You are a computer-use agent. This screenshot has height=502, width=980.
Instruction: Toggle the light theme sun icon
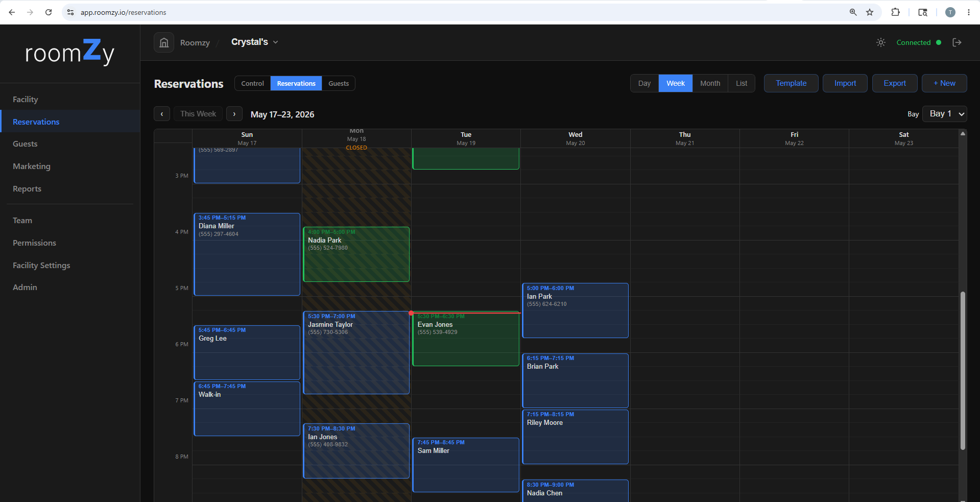(881, 42)
